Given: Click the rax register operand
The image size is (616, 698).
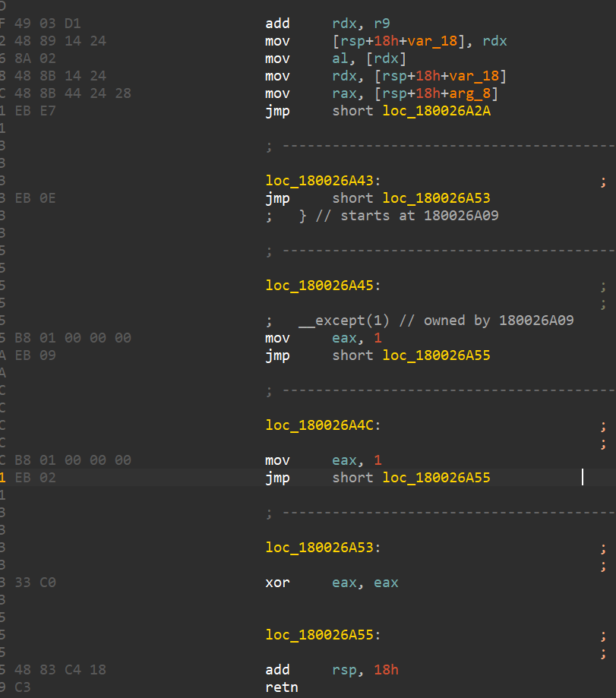Looking at the screenshot, I should tap(345, 93).
